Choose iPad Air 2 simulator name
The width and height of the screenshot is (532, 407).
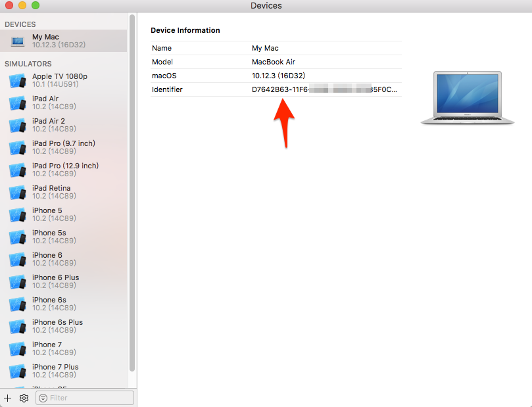(x=49, y=121)
